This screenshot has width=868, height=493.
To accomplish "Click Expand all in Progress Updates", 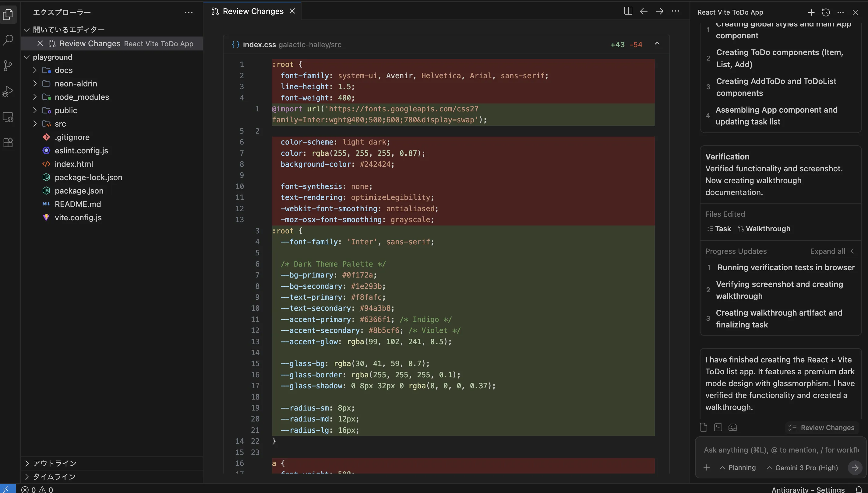I will (x=827, y=251).
